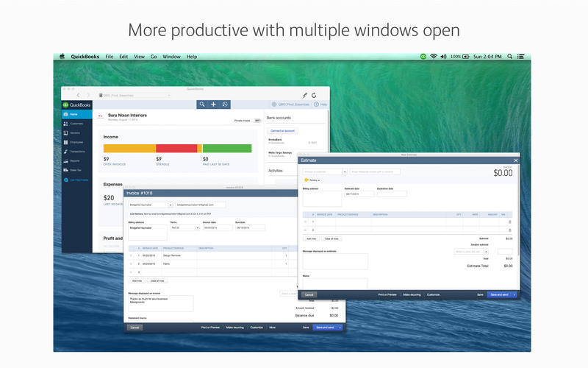
Task: Click Save and send on the invoice
Action: pyautogui.click(x=324, y=327)
